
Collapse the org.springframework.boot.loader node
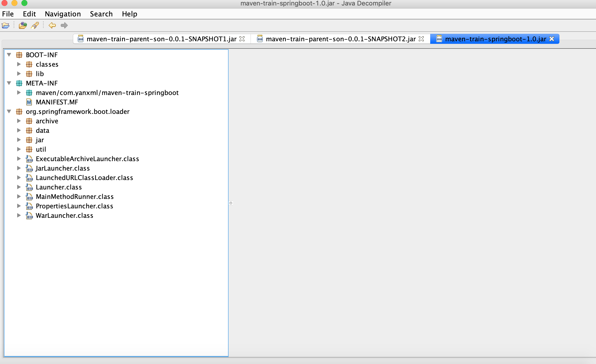(9, 111)
